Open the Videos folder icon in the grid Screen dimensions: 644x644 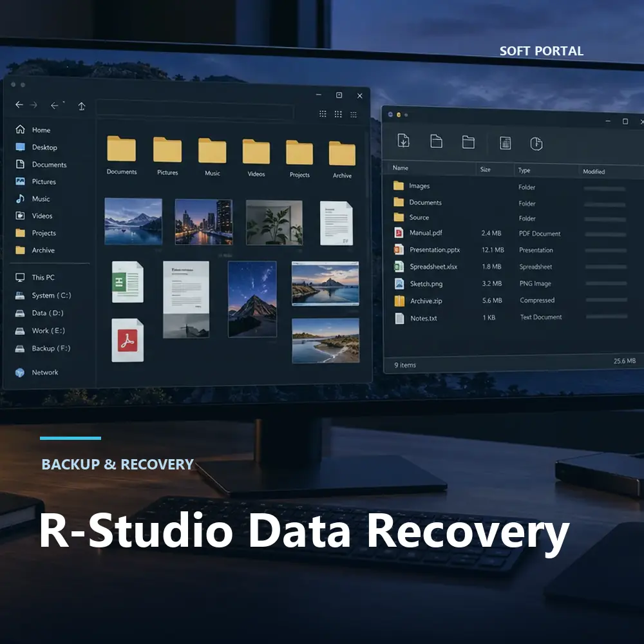pyautogui.click(x=256, y=151)
